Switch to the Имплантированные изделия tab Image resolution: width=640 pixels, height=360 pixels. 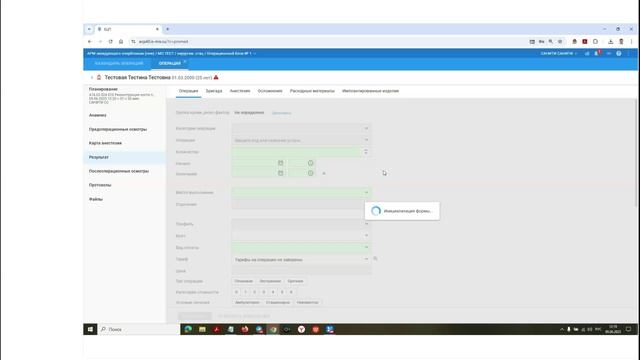pyautogui.click(x=370, y=91)
